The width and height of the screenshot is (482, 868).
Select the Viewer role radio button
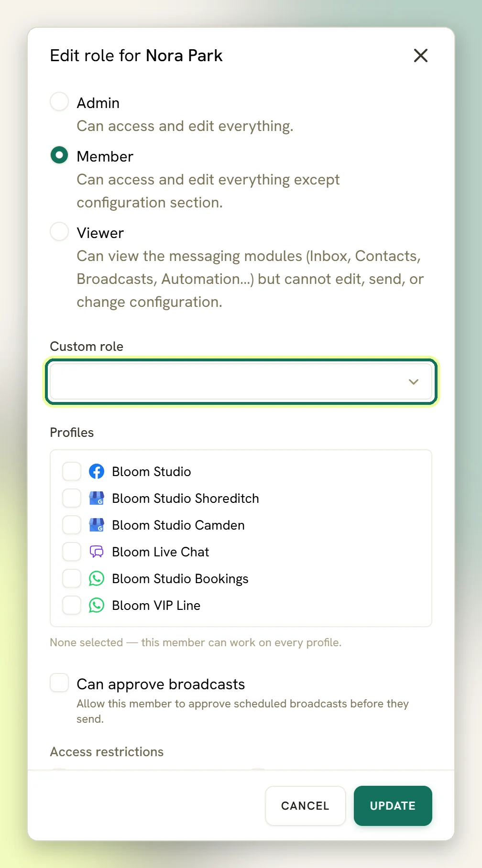59,232
